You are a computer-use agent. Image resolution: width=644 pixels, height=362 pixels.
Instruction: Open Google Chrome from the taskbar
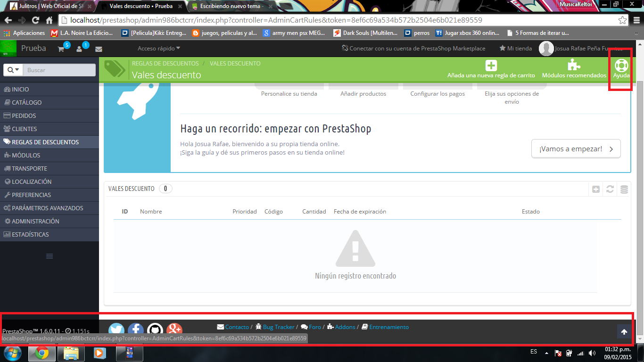[42, 353]
